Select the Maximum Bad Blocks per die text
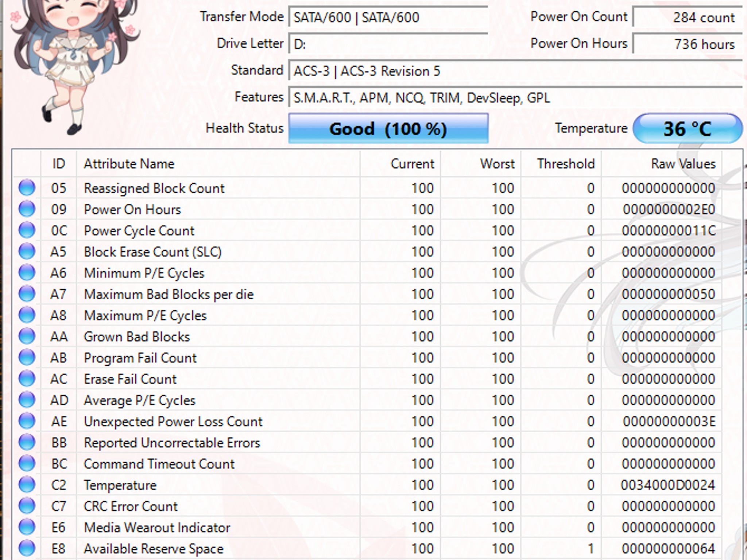 click(x=169, y=294)
